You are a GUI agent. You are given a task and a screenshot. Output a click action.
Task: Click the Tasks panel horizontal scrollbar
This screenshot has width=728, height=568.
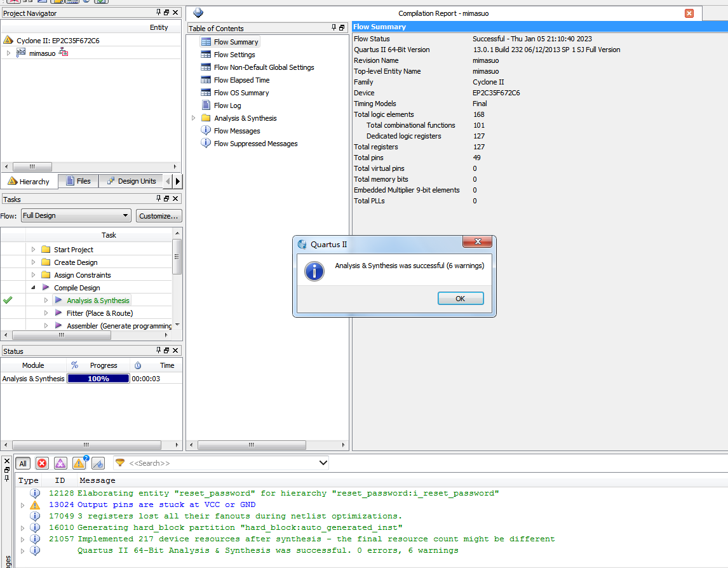point(61,335)
